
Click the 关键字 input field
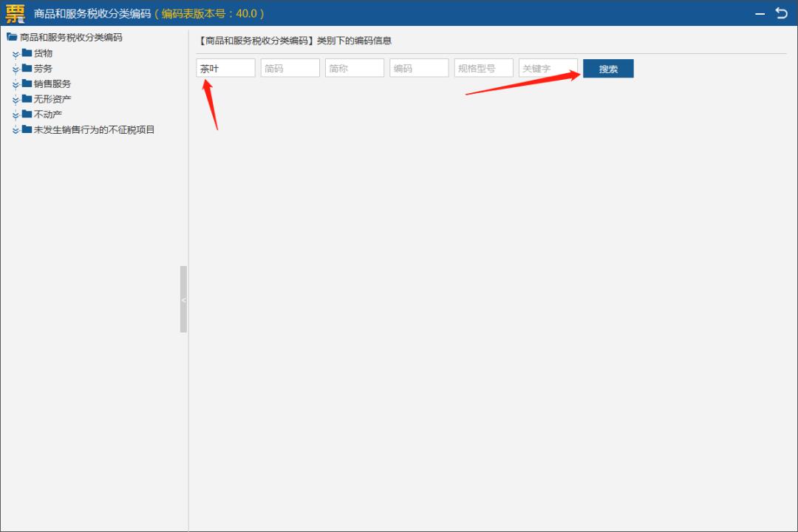[x=548, y=68]
